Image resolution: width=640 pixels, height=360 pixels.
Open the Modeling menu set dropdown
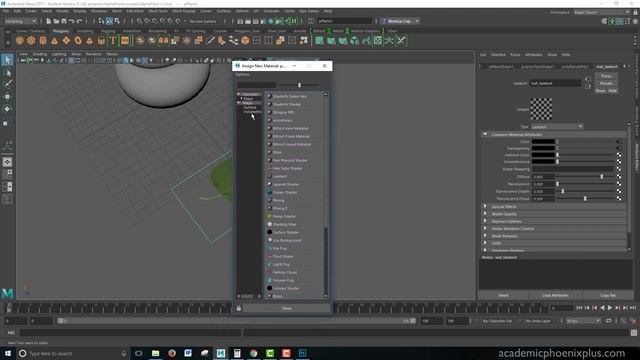tap(20, 21)
